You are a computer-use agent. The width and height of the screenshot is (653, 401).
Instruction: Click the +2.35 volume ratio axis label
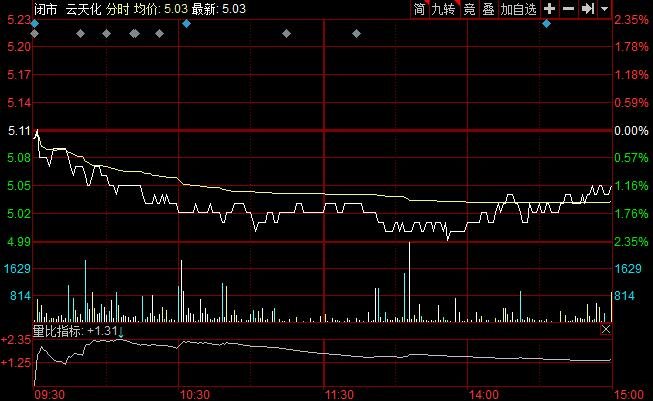(16, 340)
